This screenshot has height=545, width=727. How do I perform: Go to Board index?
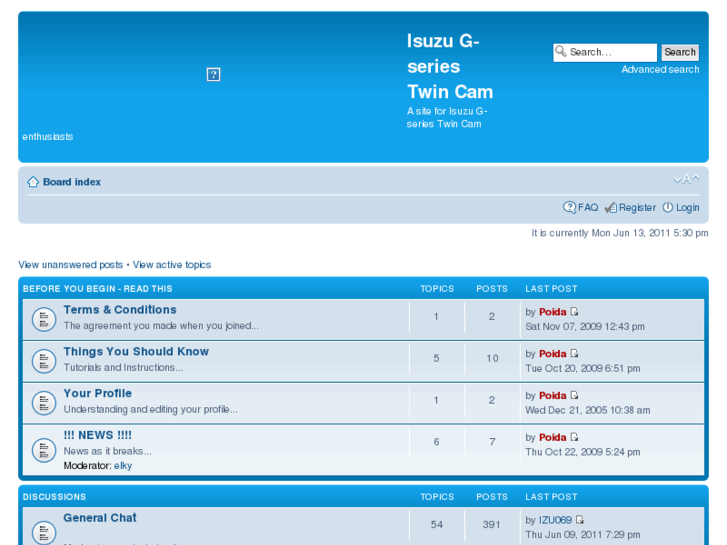coord(72,182)
